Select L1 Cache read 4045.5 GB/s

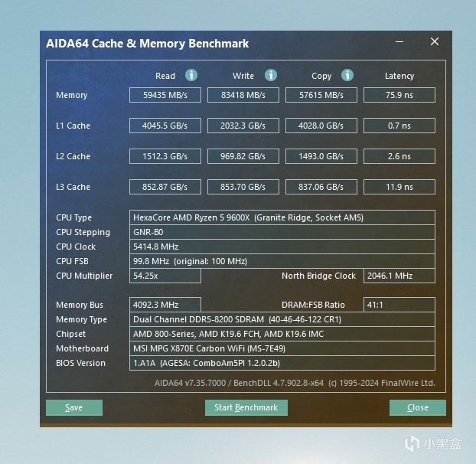coord(165,126)
